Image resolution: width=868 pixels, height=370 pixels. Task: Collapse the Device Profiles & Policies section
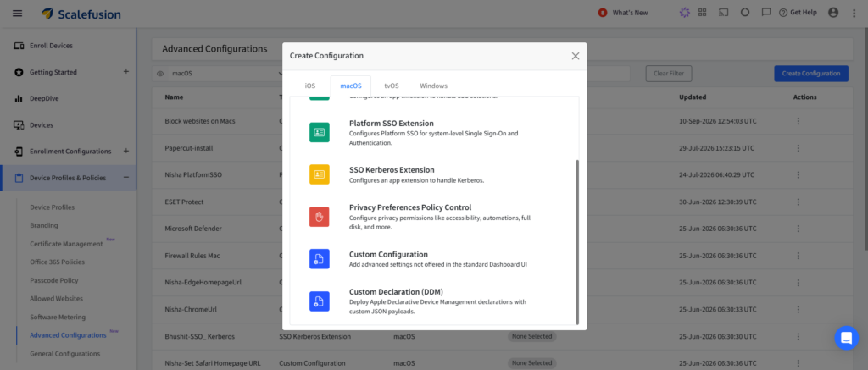125,178
